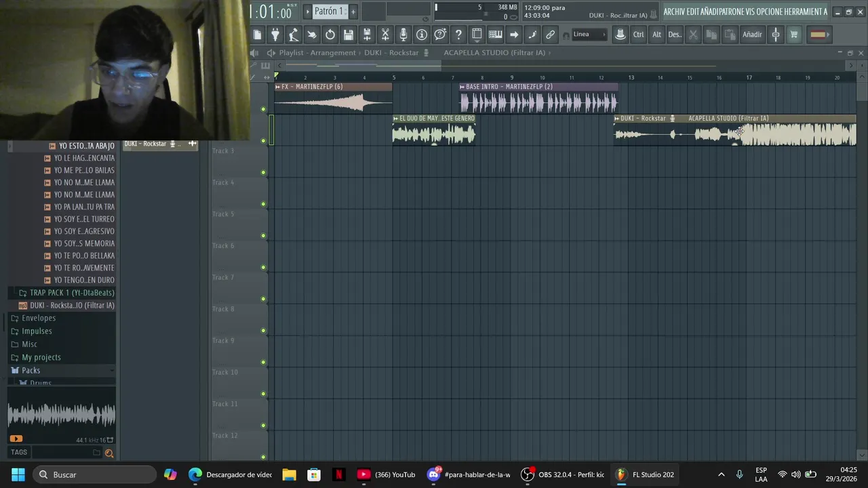This screenshot has width=868, height=488.
Task: Save the project with the floppy icon
Action: point(349,35)
